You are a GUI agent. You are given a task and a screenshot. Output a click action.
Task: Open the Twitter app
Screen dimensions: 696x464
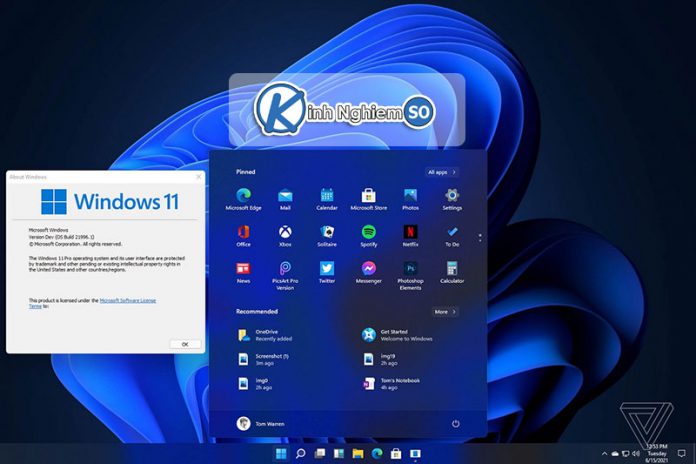point(327,272)
